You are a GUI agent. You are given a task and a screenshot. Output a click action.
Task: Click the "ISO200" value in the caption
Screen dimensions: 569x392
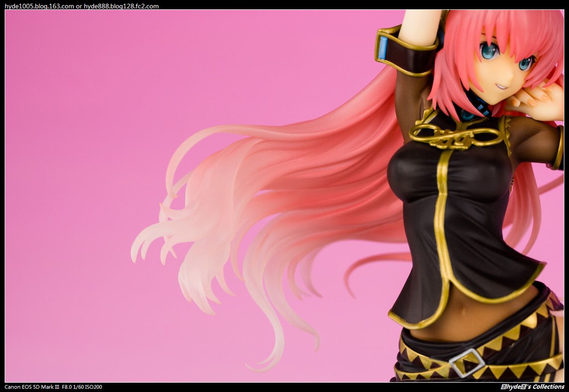tap(94, 387)
